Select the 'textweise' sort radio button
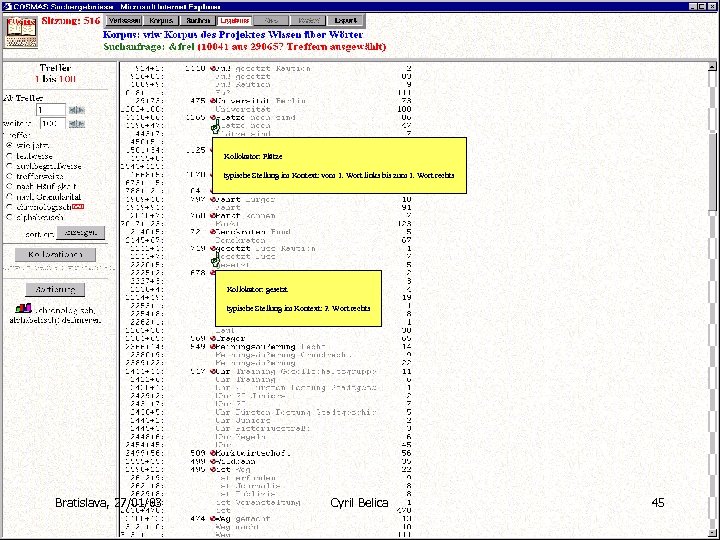 [10, 156]
